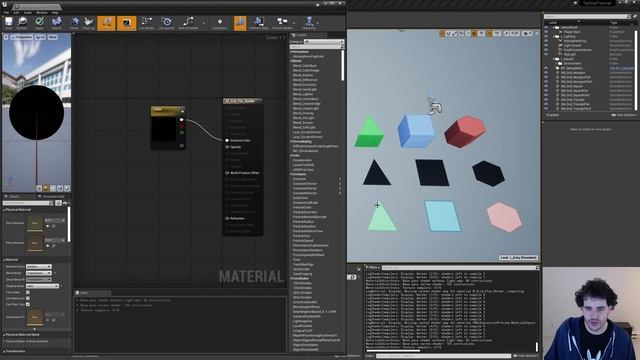Viewport: 640px width, 360px height.
Task: Open the Material Domain dropdown
Action: [x=39, y=267]
